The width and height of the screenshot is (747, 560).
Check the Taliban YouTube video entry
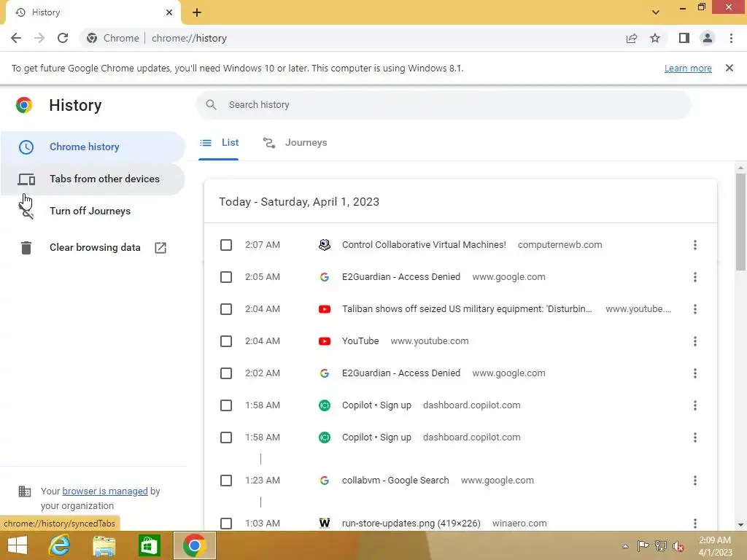click(226, 309)
